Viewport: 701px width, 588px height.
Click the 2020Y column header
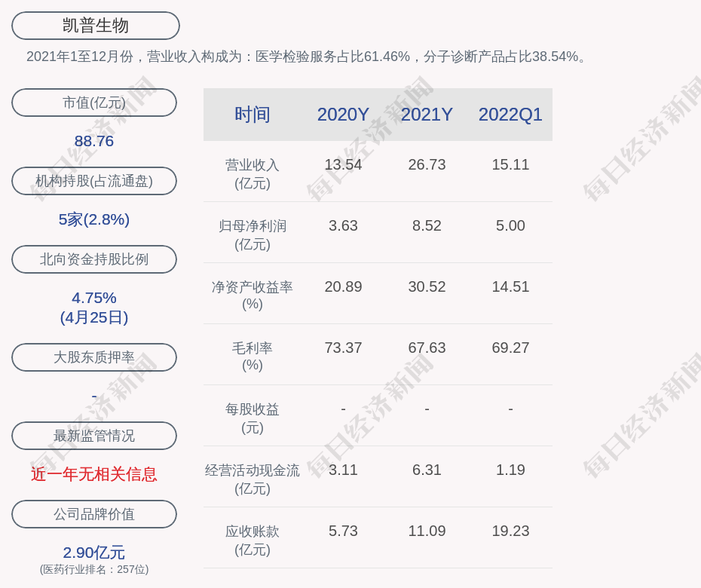tap(343, 115)
